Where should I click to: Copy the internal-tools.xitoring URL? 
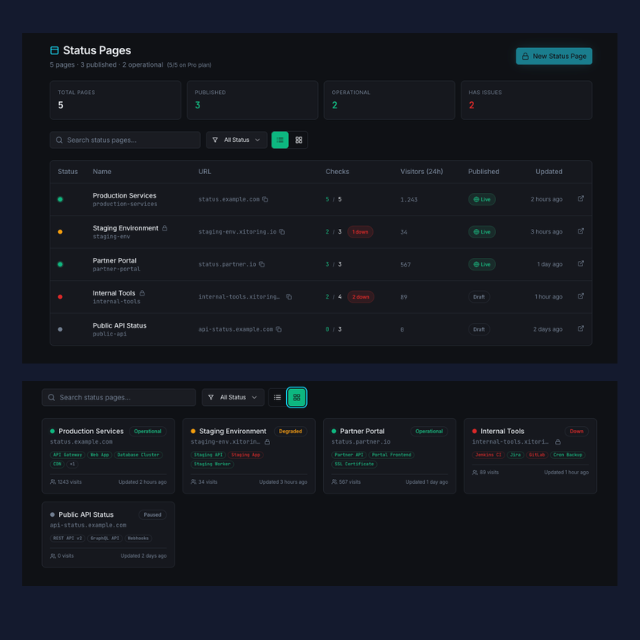coord(289,297)
